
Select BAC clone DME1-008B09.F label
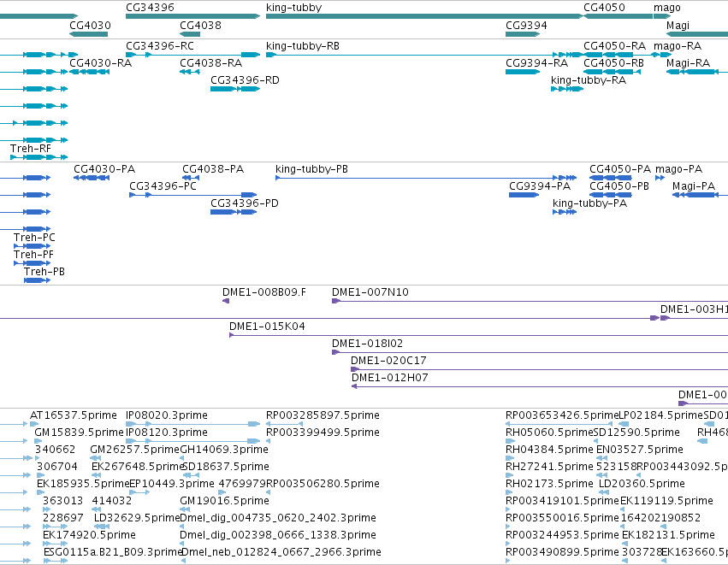coord(263,292)
